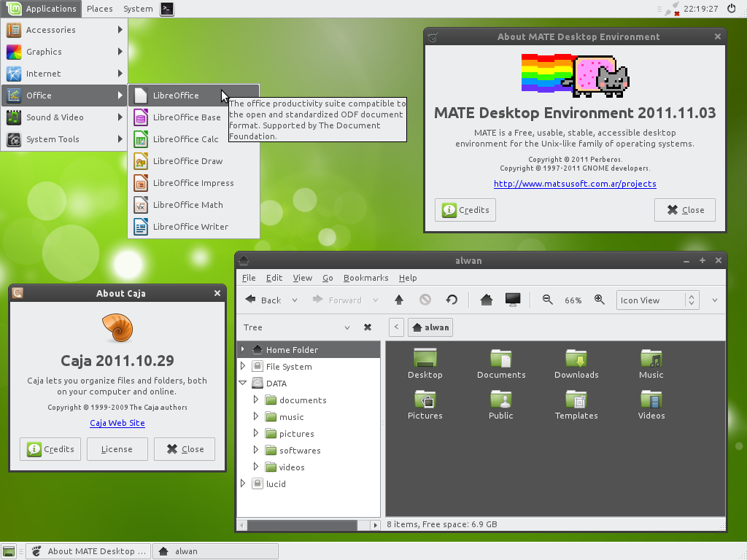Screen dimensions: 747x560
Task: Go up one folder in Caja toolbar
Action: 399,300
